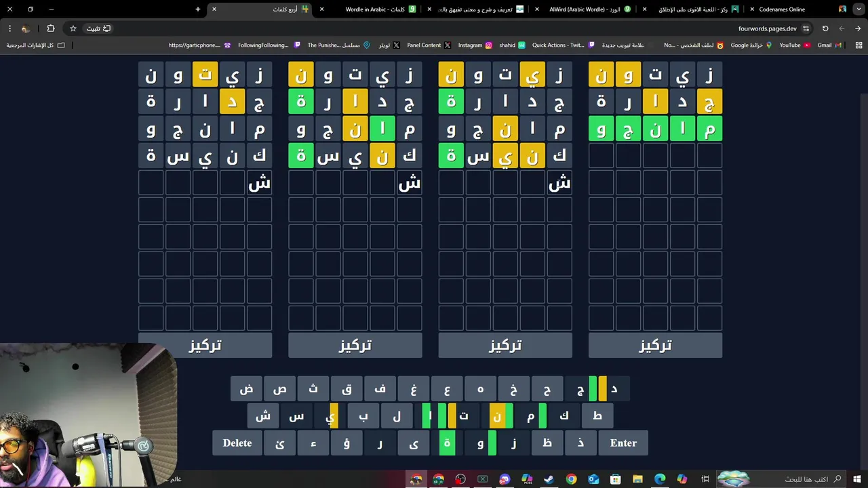Tap the ط key on the keyboard
The image size is (868, 488).
click(x=597, y=416)
